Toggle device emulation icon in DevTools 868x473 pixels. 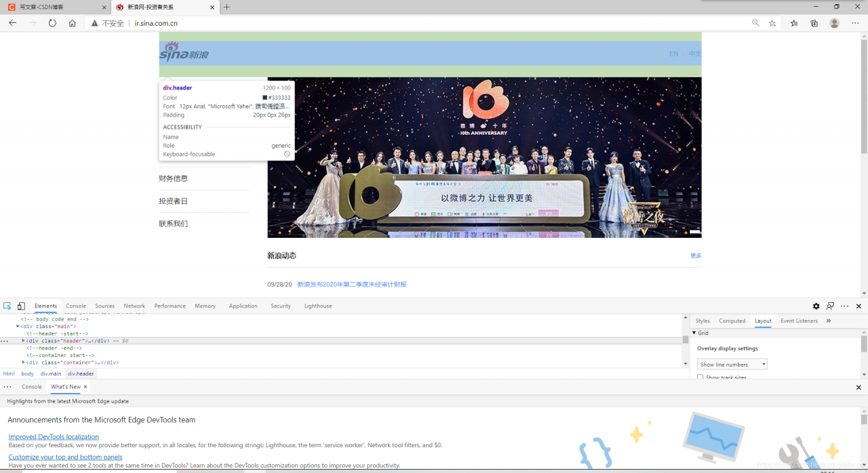[x=21, y=306]
